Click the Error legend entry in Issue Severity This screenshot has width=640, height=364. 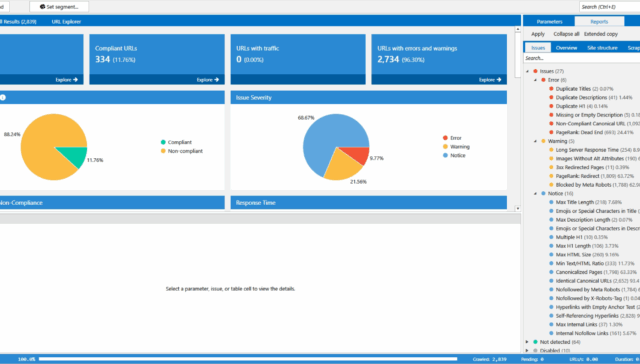pyautogui.click(x=452, y=138)
